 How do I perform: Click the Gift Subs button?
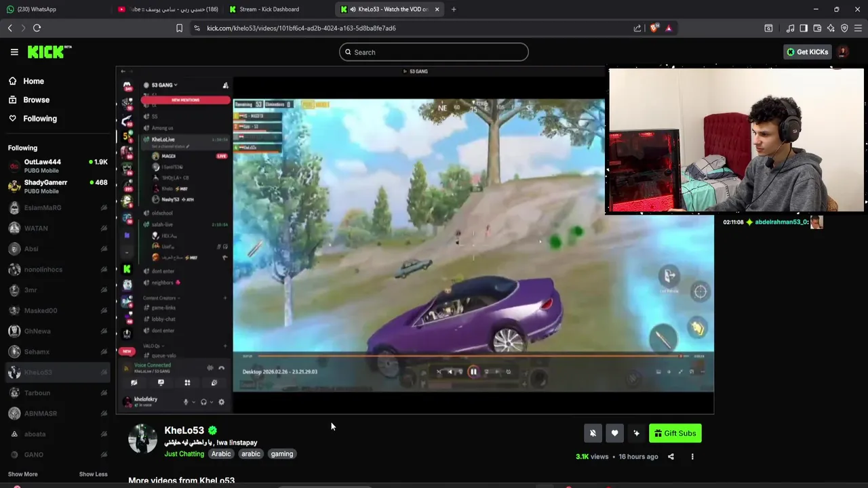(675, 433)
